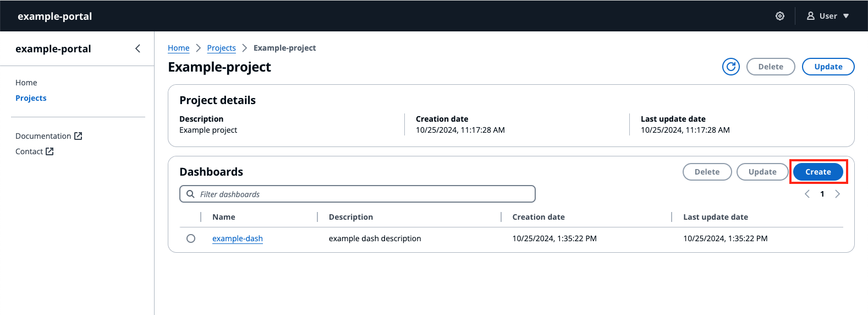Image resolution: width=868 pixels, height=315 pixels.
Task: Open the example-dash dashboard link
Action: (237, 238)
